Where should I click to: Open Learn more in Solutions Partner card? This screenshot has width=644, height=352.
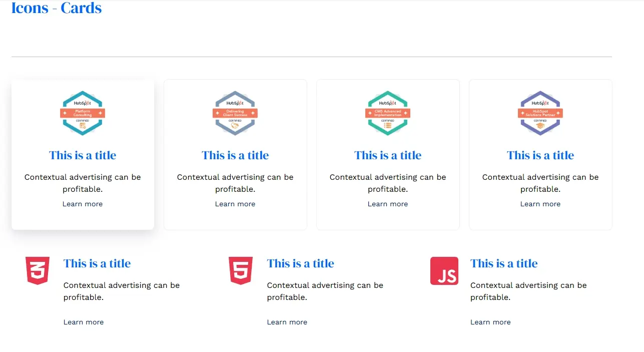point(540,204)
